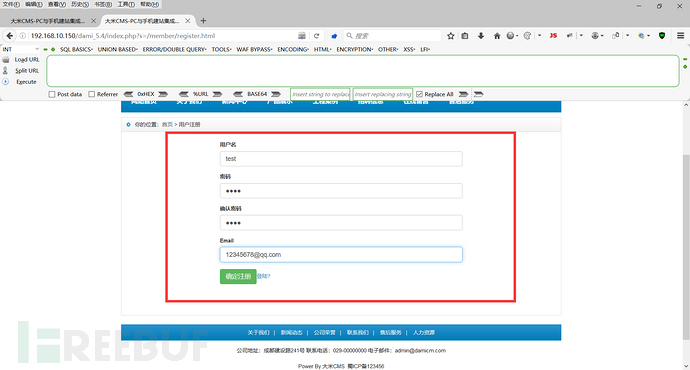The width and height of the screenshot is (690, 370).
Task: Click the Load URL icon in HackBar
Action: click(x=6, y=59)
